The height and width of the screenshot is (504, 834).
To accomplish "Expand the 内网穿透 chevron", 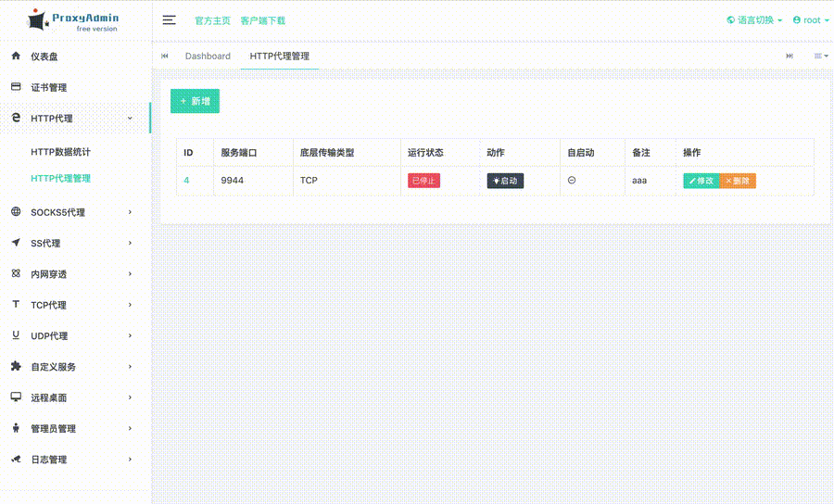I will (130, 274).
